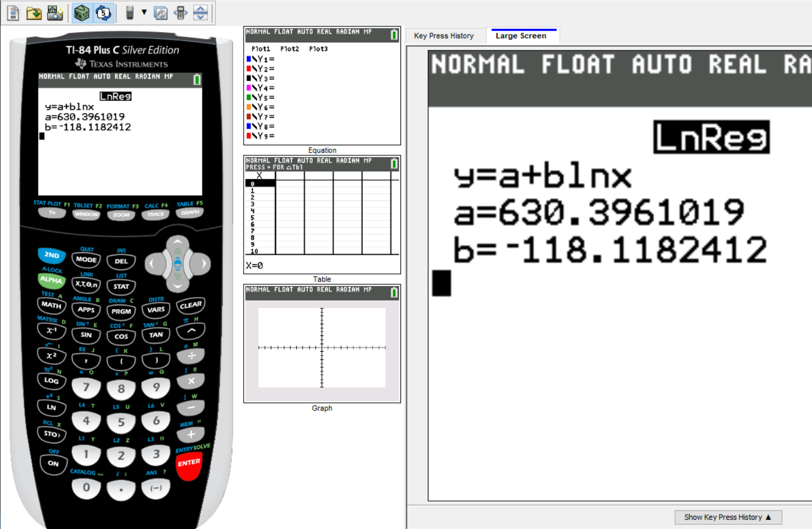
Task: Toggle the 3D view cube toolbar icon
Action: (x=82, y=13)
